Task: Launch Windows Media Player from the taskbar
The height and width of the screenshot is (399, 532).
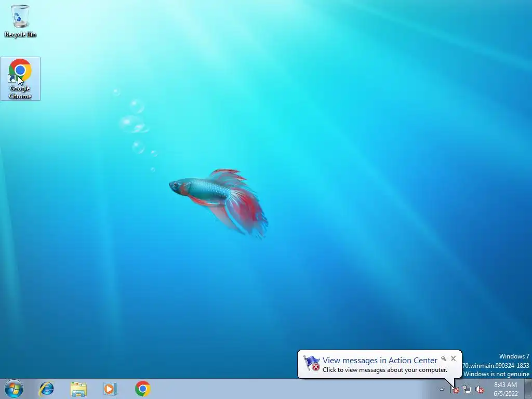Action: pos(110,389)
